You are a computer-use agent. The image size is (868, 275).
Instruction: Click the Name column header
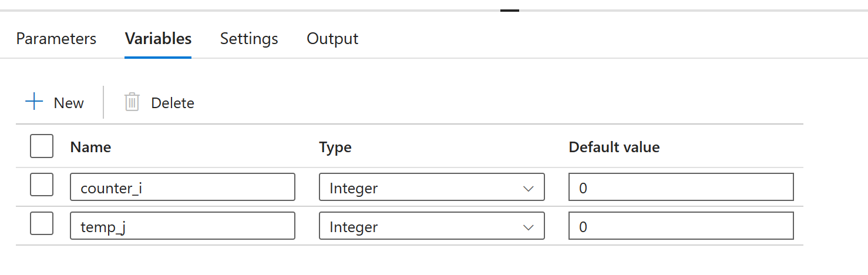(90, 147)
